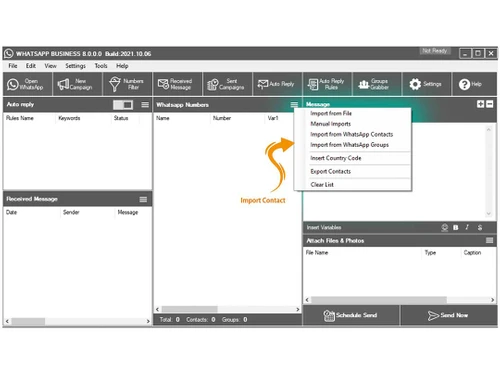Open Help from the toolbar
Screen dimensions: 500x375
tap(474, 84)
